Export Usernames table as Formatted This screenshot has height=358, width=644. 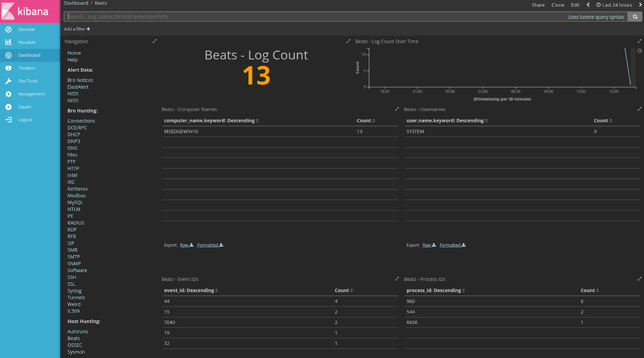(452, 245)
